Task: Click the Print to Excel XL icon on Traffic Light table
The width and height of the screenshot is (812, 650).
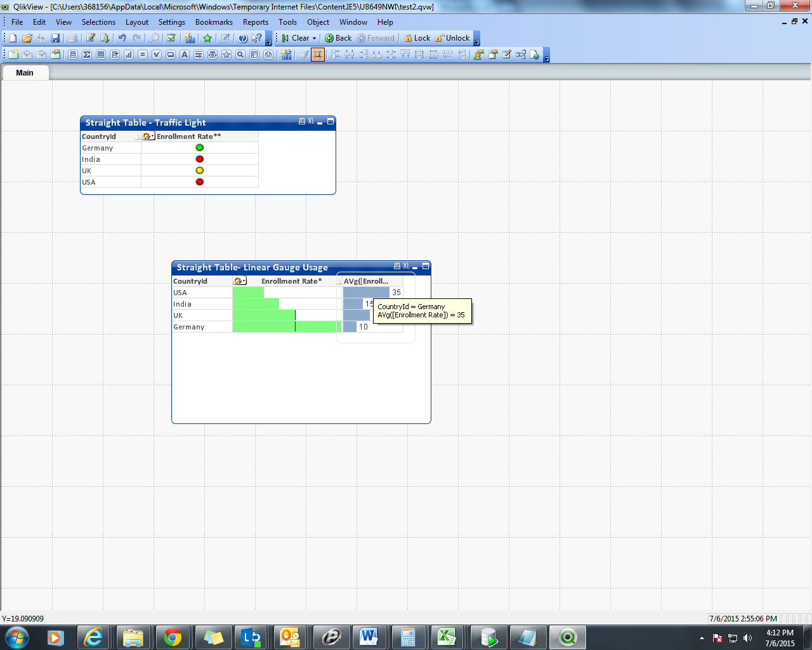Action: tap(311, 121)
